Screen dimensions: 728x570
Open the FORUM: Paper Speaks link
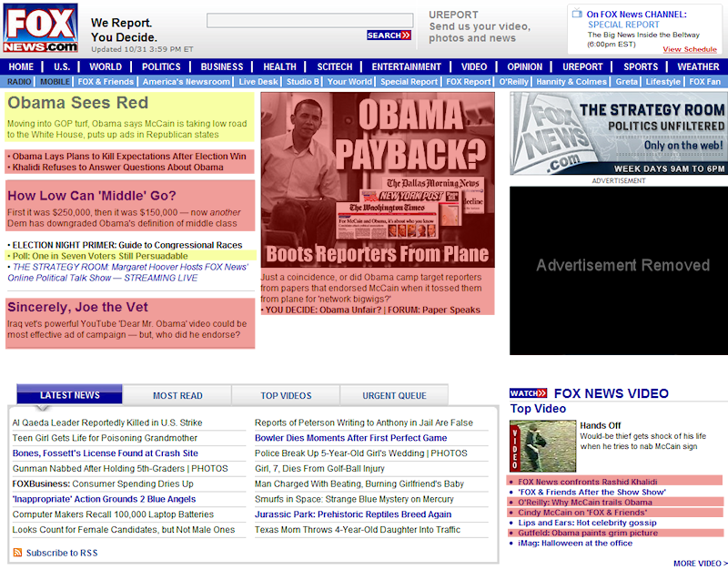pyautogui.click(x=434, y=310)
